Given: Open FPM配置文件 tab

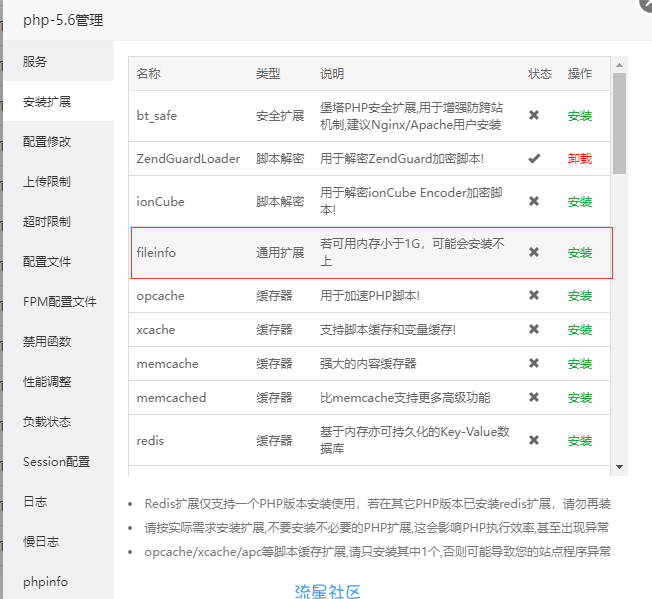Looking at the screenshot, I should coord(58,301).
